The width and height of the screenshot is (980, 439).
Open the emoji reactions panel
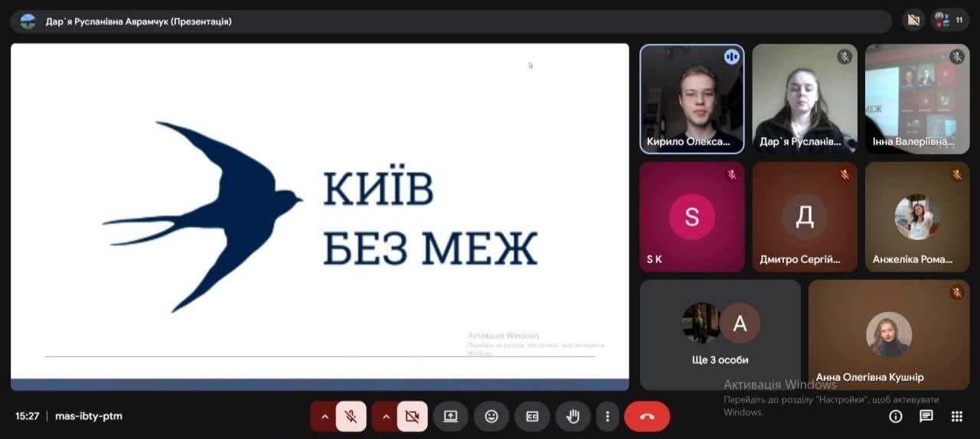492,417
